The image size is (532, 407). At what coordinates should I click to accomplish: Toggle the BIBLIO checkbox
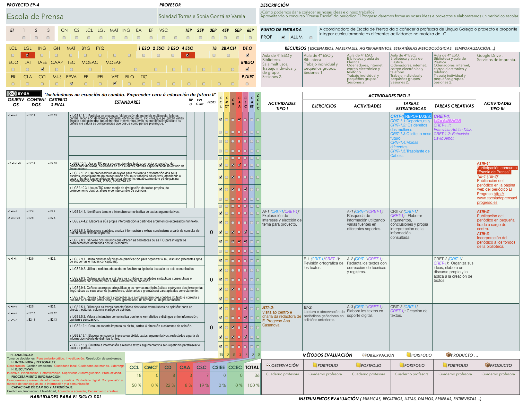(247, 69)
